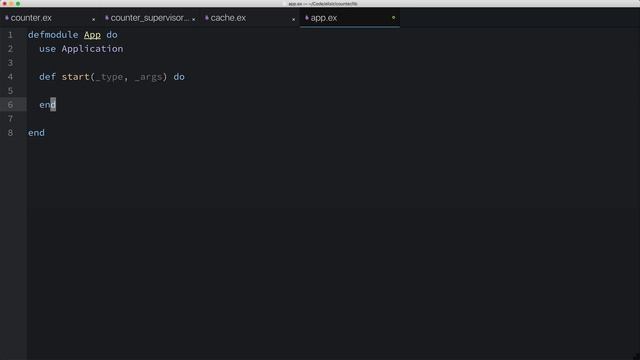The width and height of the screenshot is (640, 360).
Task: Click the file icon on counter_supervisor tab
Action: [107, 18]
